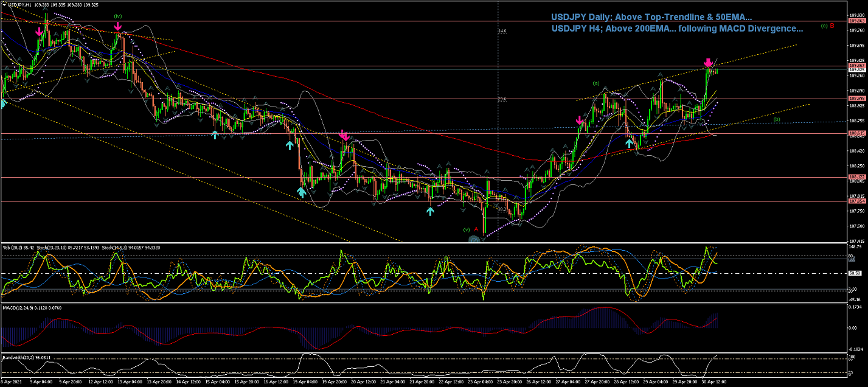Screen dimensions: 868x387
Task: Click the 107.854 price tag on the axis
Action: click(857, 201)
